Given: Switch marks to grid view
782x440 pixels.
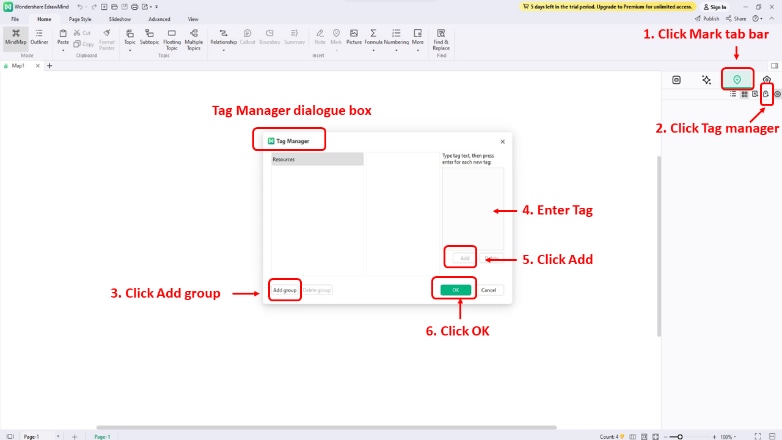Looking at the screenshot, I should click(x=744, y=94).
